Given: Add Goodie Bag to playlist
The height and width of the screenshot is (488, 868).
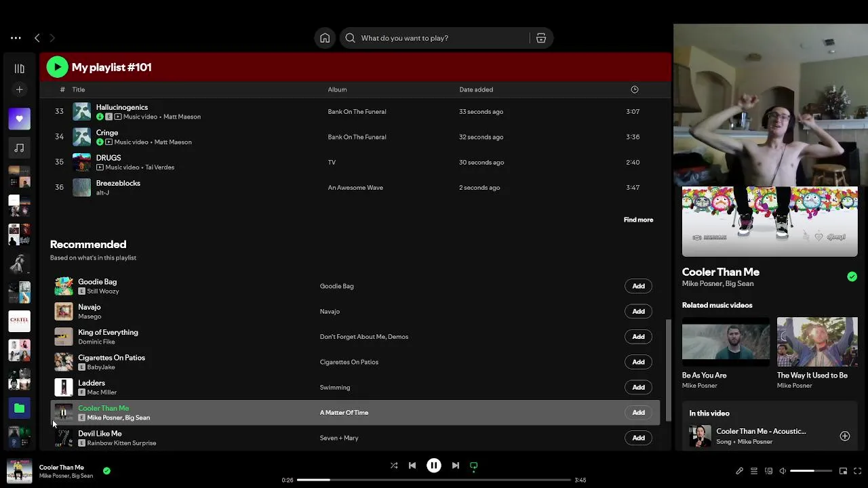Looking at the screenshot, I should coord(639,286).
